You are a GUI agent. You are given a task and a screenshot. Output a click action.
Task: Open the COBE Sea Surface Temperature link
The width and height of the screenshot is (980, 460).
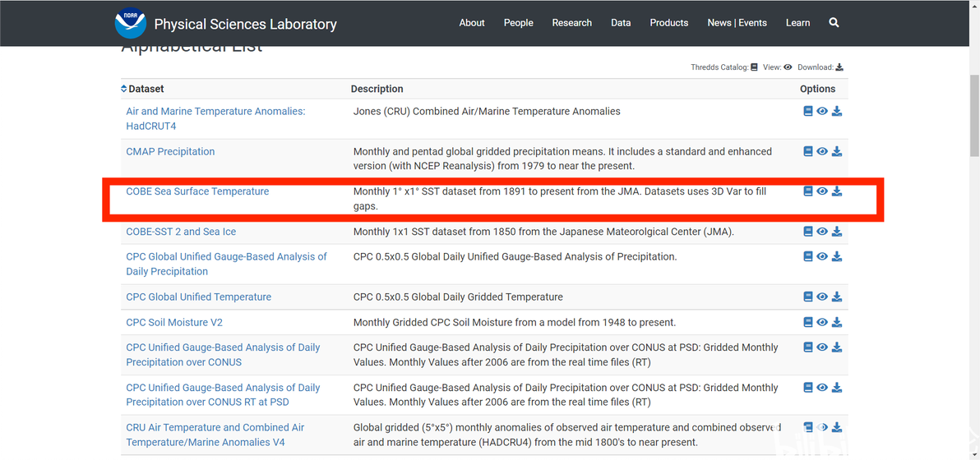pyautogui.click(x=197, y=191)
